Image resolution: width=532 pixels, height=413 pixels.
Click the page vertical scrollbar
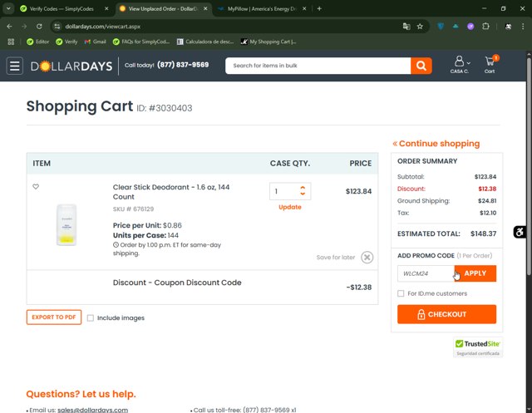coord(529,166)
